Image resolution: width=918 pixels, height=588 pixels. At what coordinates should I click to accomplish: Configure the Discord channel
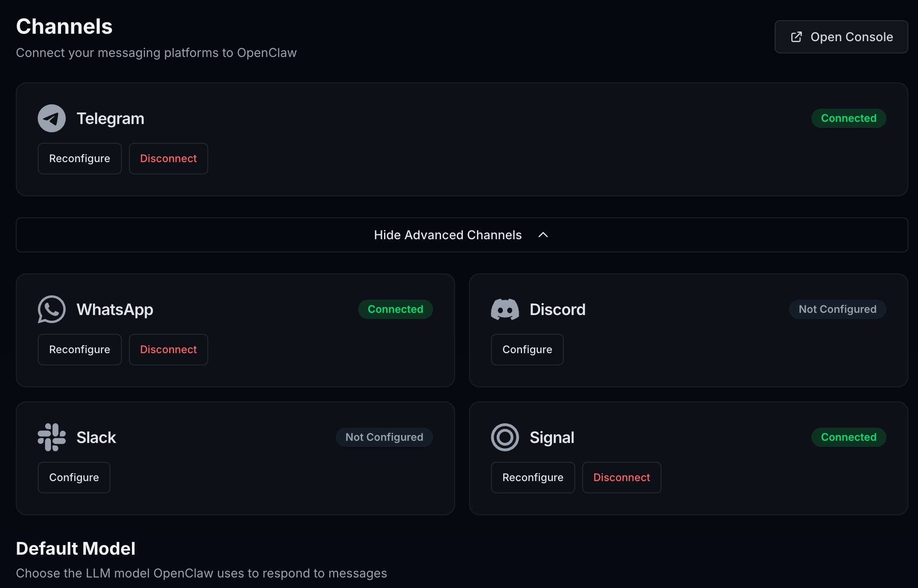pos(527,350)
